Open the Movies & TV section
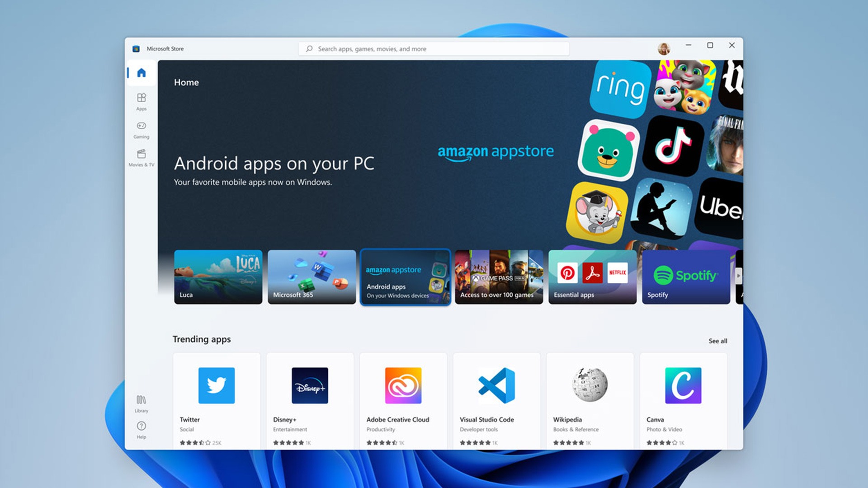The image size is (868, 488). coord(141,158)
